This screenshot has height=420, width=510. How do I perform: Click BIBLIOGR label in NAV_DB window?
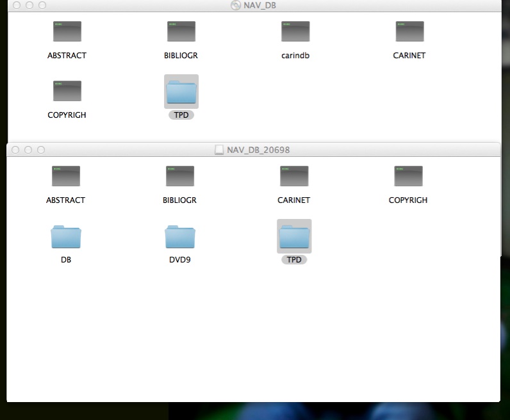tap(181, 56)
